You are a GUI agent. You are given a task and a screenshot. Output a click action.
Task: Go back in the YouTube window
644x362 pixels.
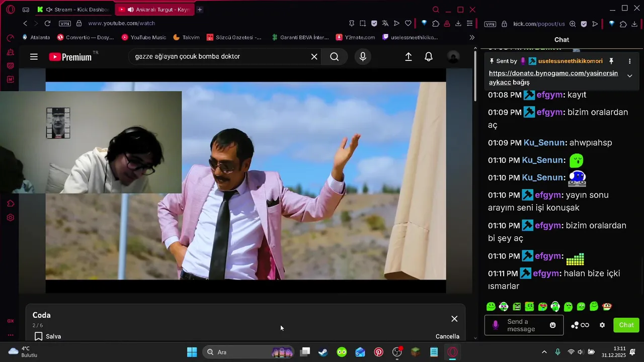tap(25, 23)
